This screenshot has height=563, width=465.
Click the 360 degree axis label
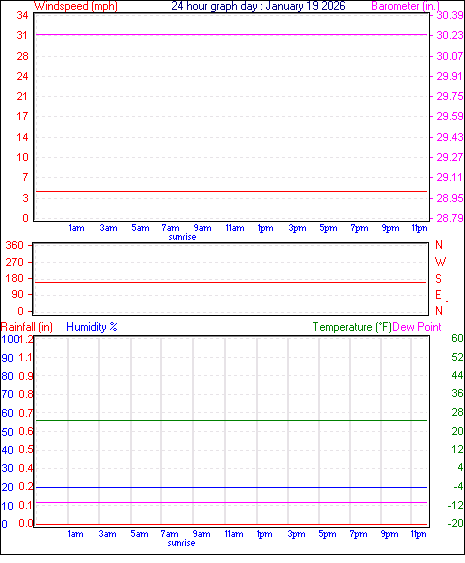pos(14,245)
